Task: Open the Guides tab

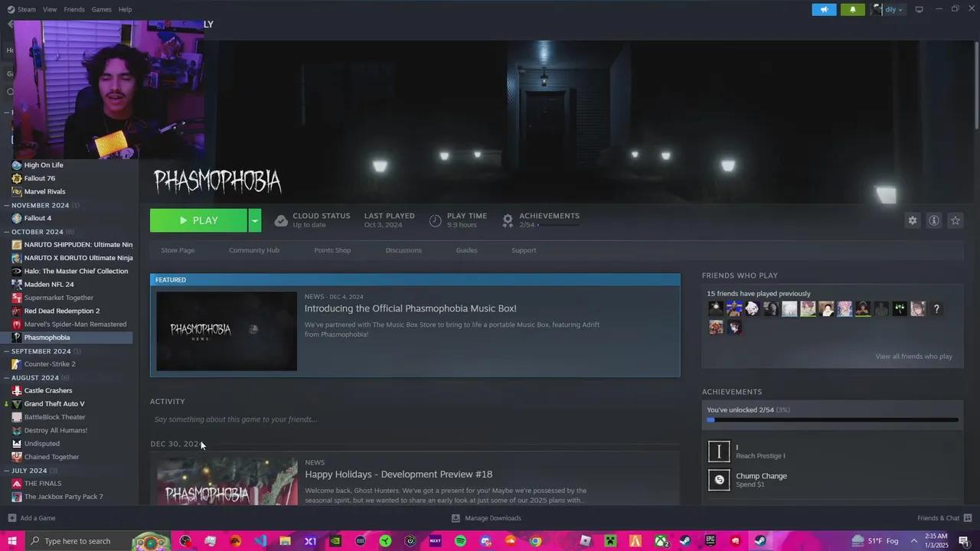Action: [466, 250]
